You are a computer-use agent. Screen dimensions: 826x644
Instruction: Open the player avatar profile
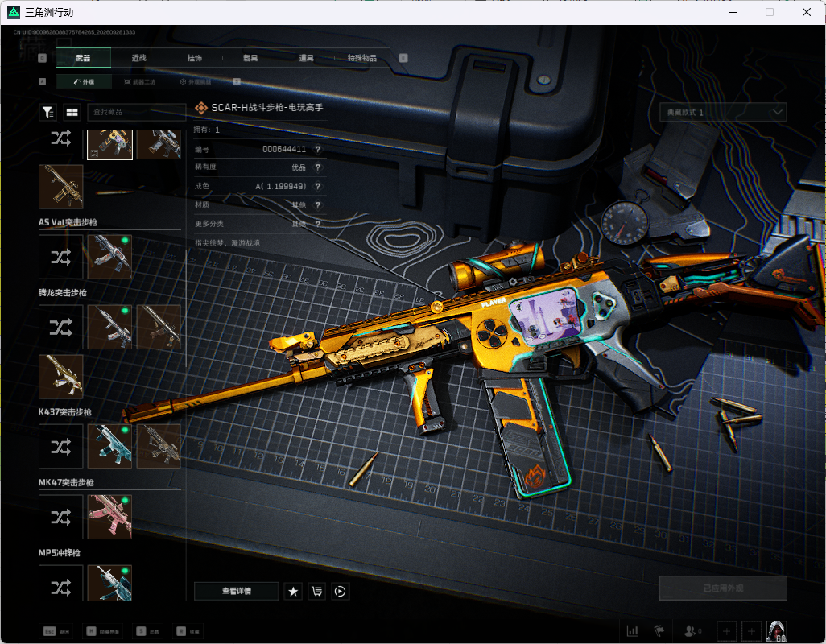(x=776, y=631)
